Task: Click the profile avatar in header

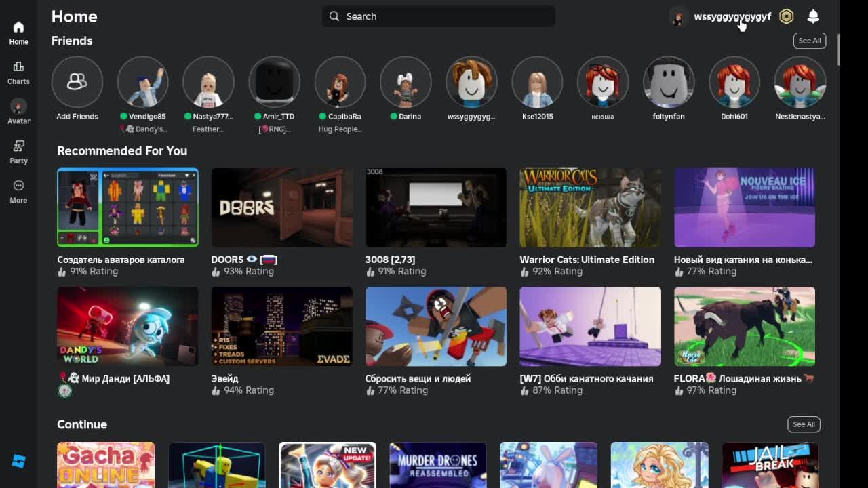Action: click(x=678, y=16)
